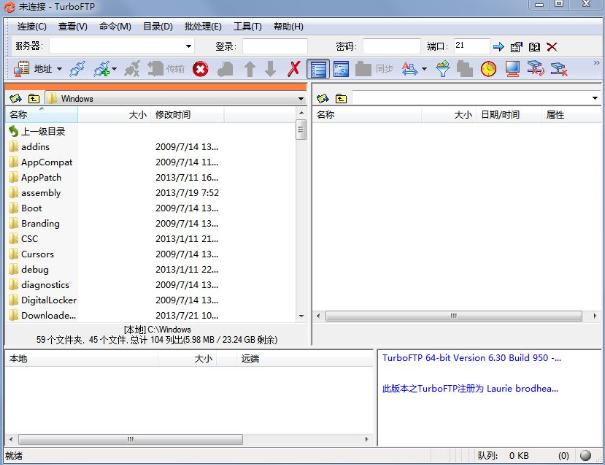Click the grey download down-arrow icon

point(270,69)
